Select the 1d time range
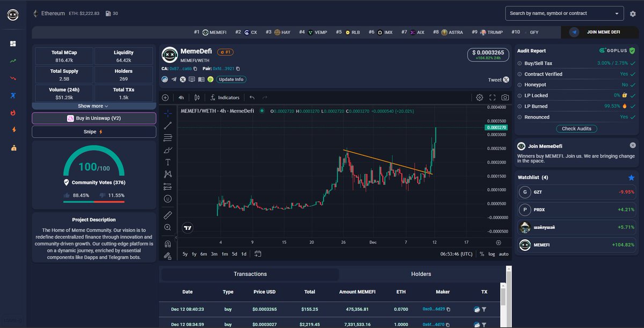Viewport: 644px width, 328px height. (244, 254)
